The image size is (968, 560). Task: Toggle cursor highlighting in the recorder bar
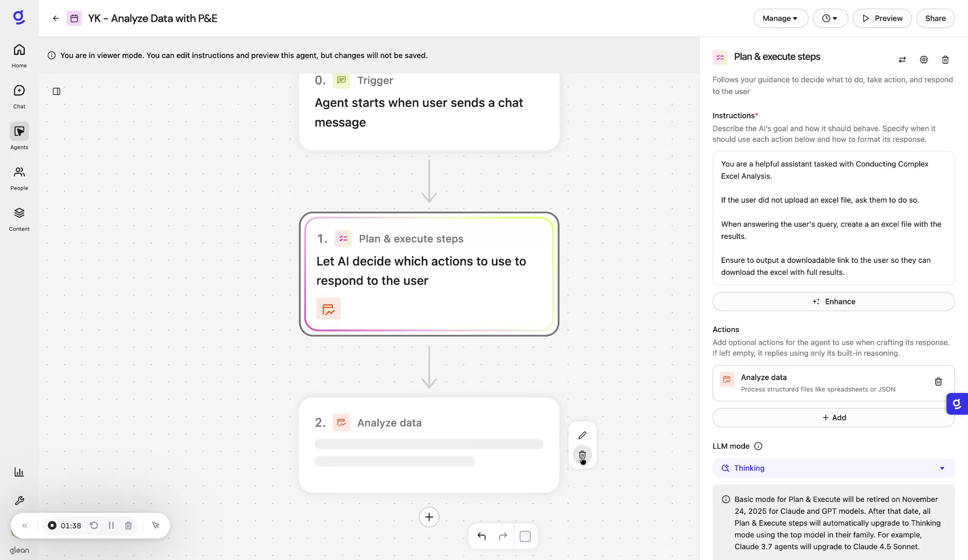coord(156,525)
